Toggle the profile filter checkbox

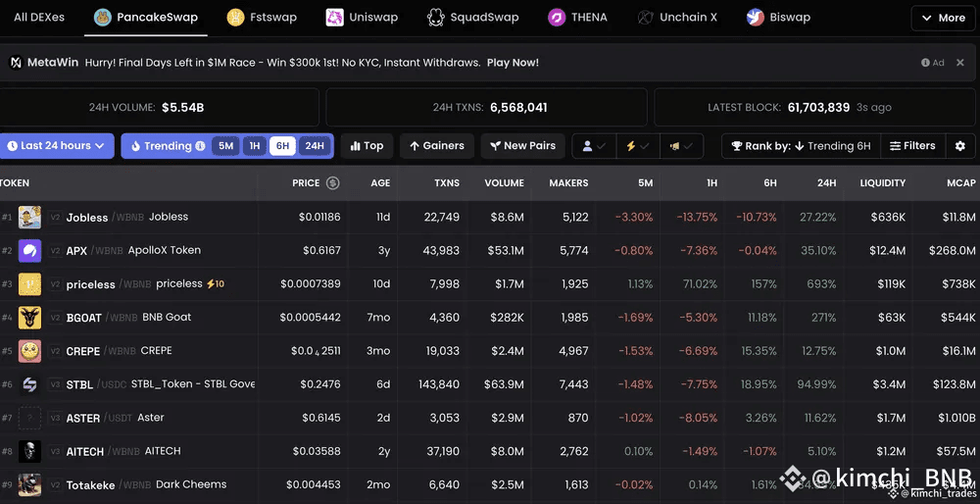[x=594, y=146]
